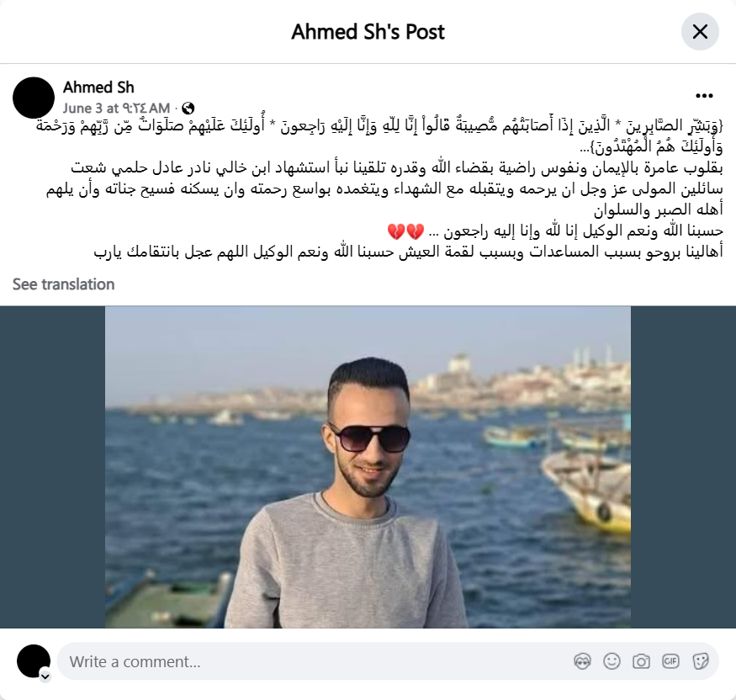Focus the Write a comment field
736x700 pixels.
point(388,661)
